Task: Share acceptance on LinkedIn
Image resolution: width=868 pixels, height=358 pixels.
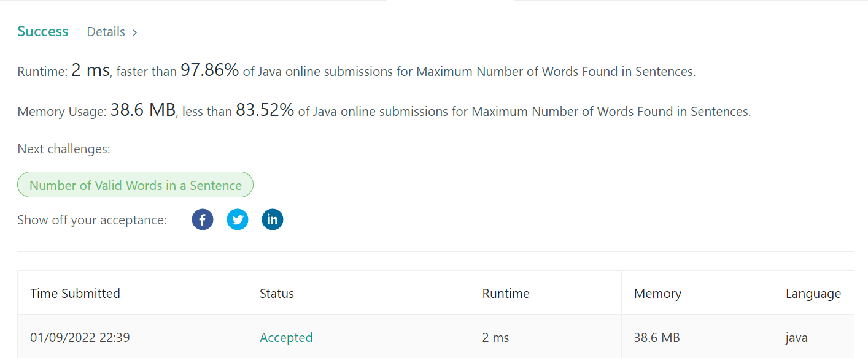Action: pyautogui.click(x=273, y=219)
